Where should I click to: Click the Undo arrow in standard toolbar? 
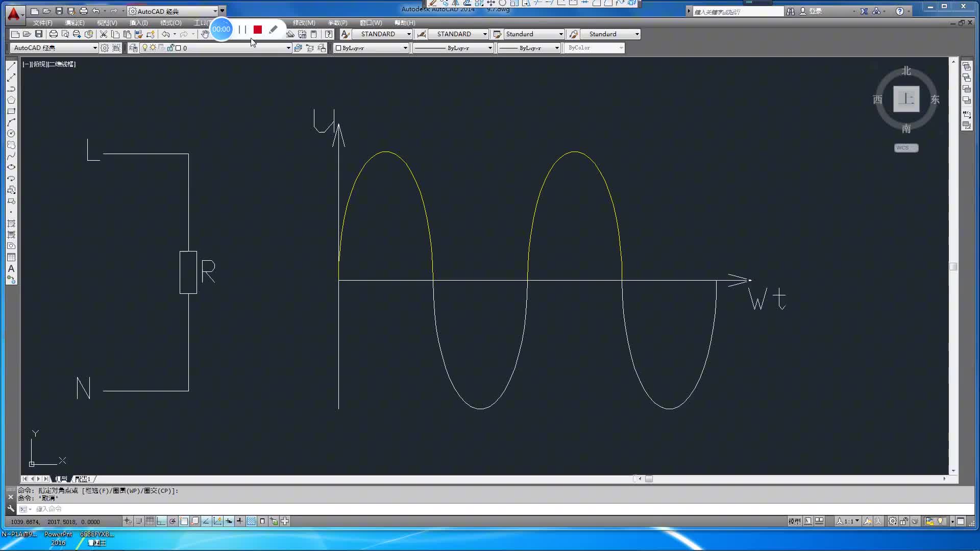click(166, 34)
